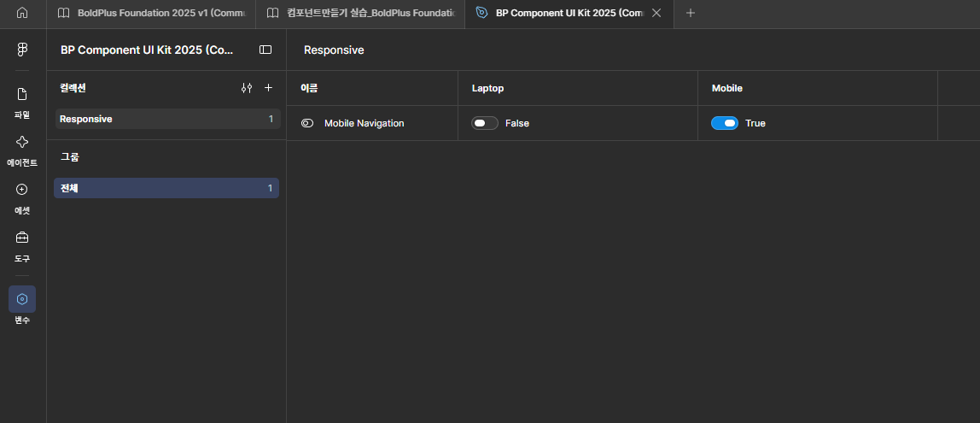The image size is (980, 423).
Task: Switch to 컴포넌트만들기 실습 tab
Action: pos(360,13)
